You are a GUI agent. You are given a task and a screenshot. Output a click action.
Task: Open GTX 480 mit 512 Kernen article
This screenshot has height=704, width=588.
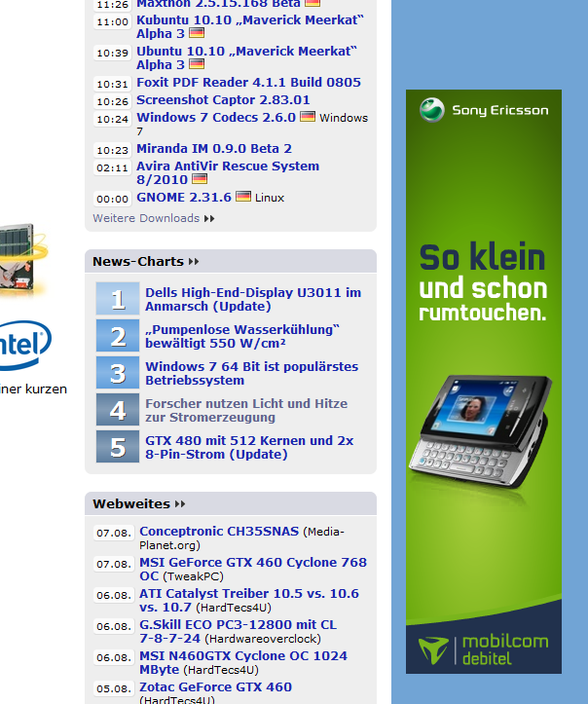pos(249,447)
